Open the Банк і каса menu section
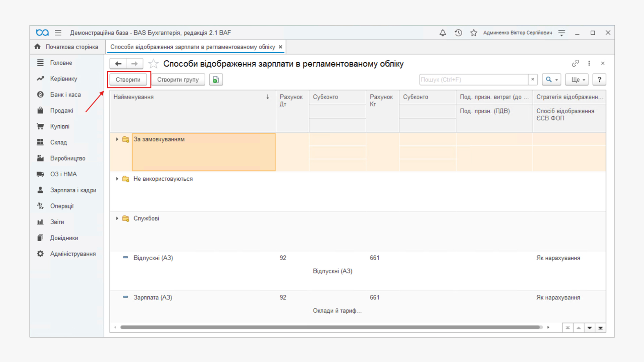The width and height of the screenshot is (644, 362). coord(65,95)
